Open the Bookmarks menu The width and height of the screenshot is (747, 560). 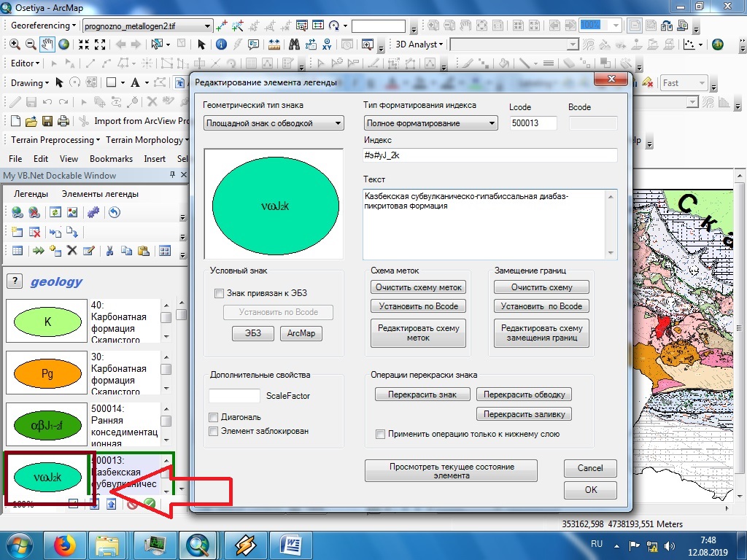(111, 159)
